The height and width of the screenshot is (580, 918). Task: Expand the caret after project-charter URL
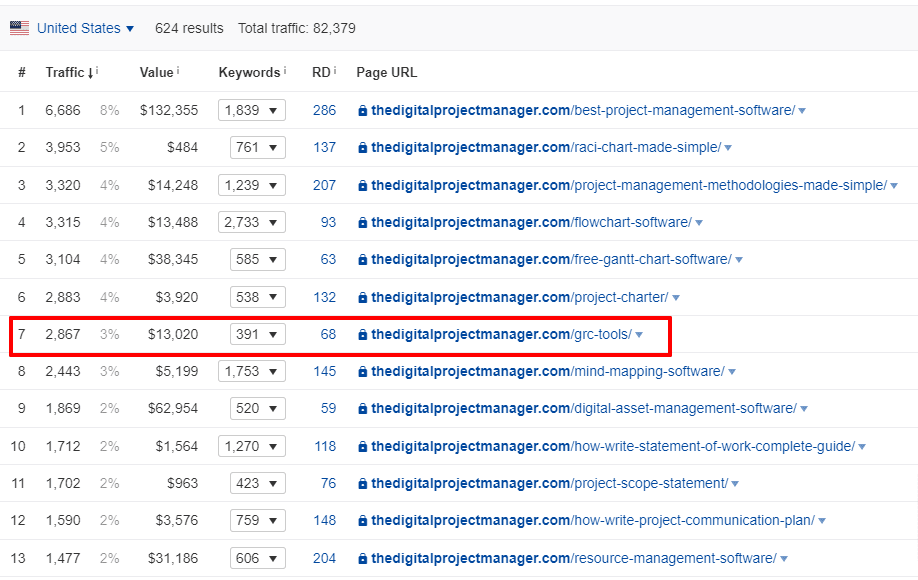(676, 298)
